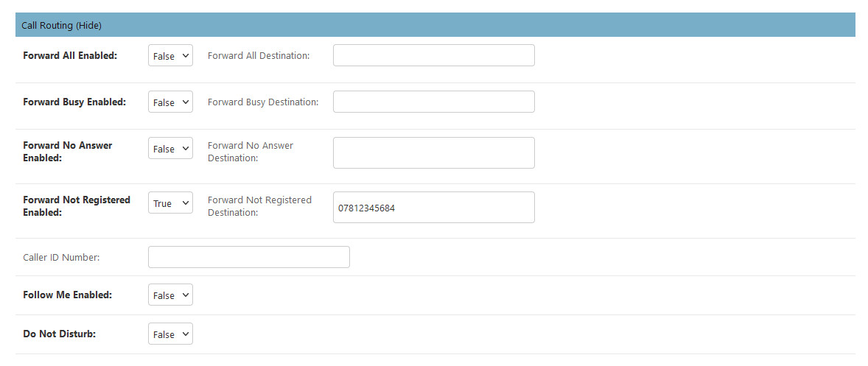
Task: Open the Forward Busy Enabled dropdown
Action: click(x=170, y=102)
